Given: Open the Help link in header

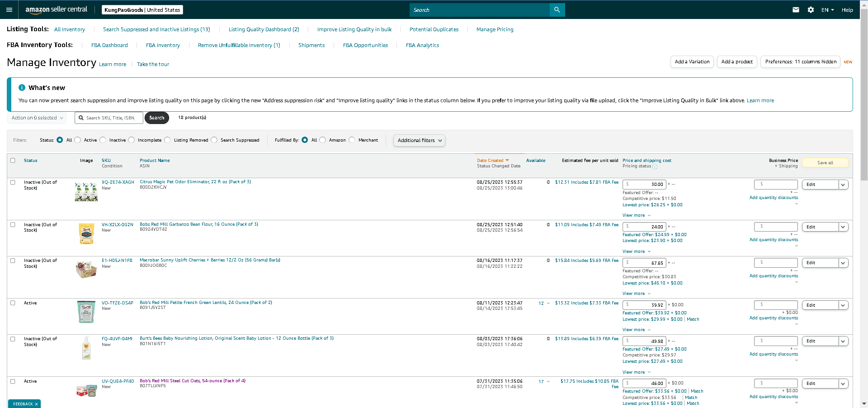Looking at the screenshot, I should pos(847,10).
